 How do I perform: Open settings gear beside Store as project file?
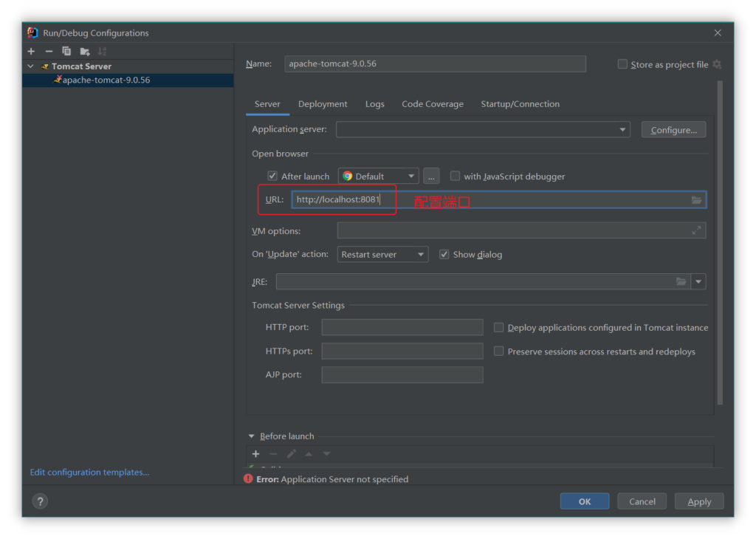717,64
